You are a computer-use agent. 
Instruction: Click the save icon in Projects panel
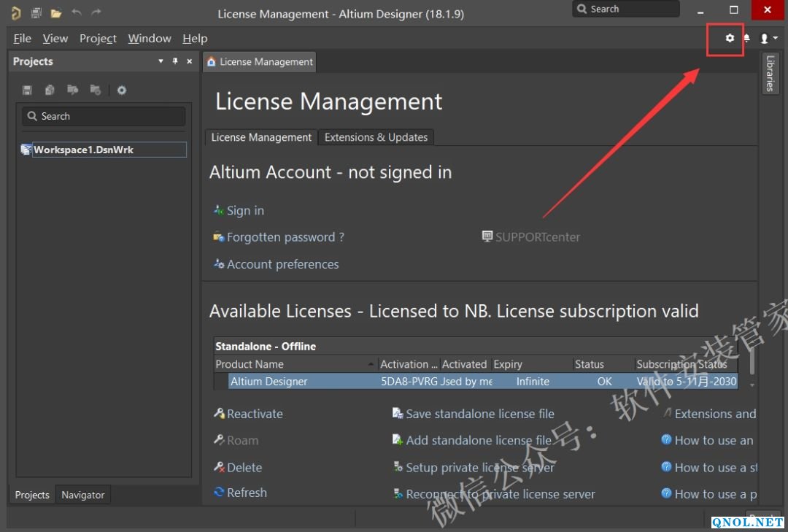click(27, 90)
